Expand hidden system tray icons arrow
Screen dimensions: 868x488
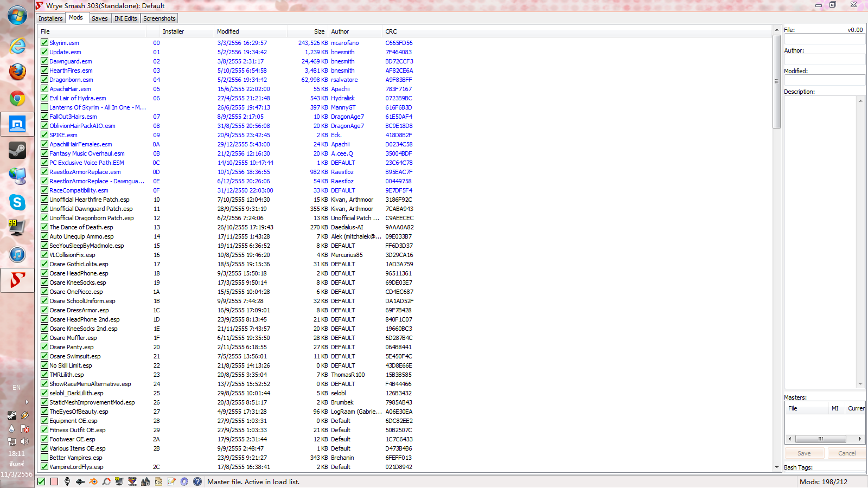tap(27, 402)
